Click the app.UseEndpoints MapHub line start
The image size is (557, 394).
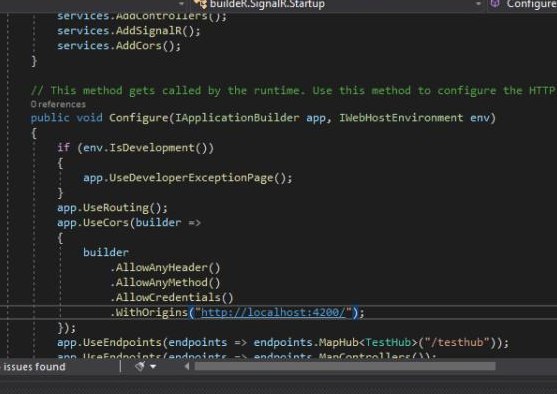(x=110, y=342)
